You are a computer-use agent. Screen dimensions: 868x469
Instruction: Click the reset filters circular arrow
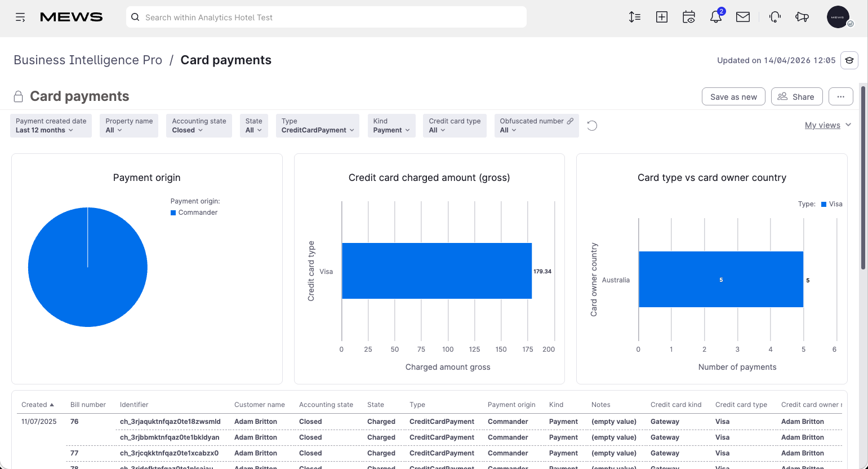point(592,126)
